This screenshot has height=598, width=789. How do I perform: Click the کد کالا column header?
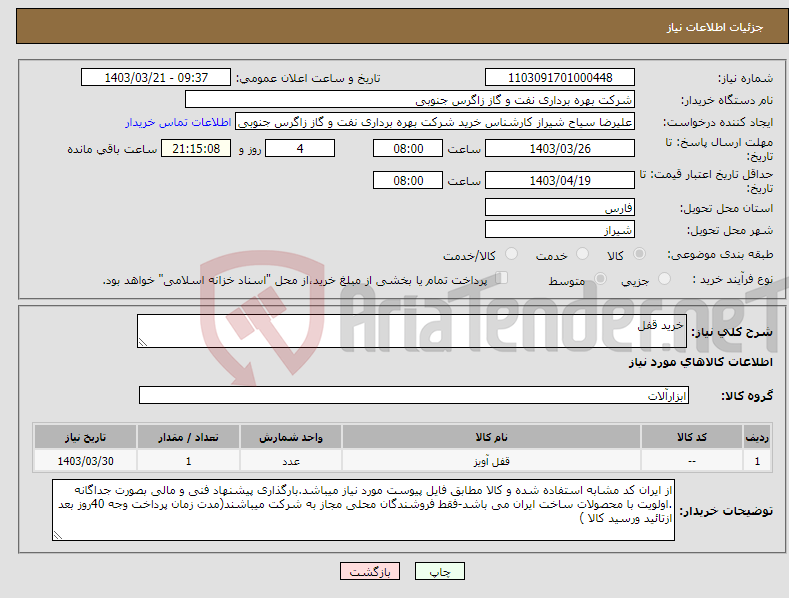pyautogui.click(x=692, y=437)
